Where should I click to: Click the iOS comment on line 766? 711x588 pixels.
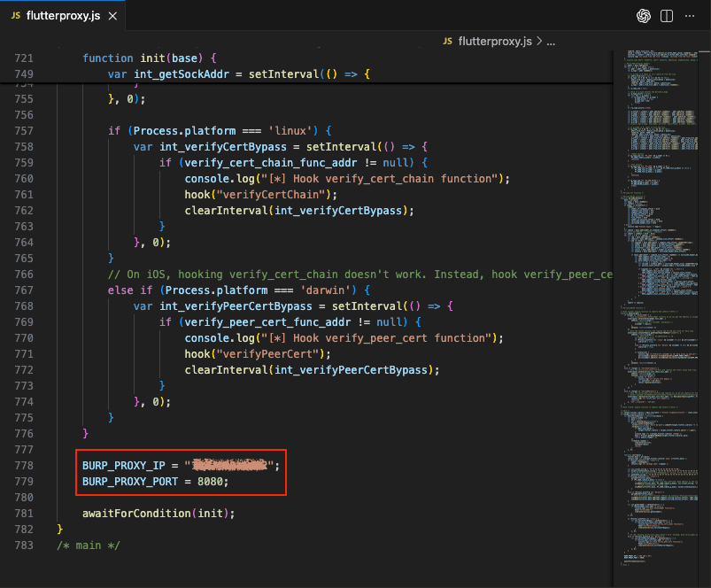click(360, 275)
